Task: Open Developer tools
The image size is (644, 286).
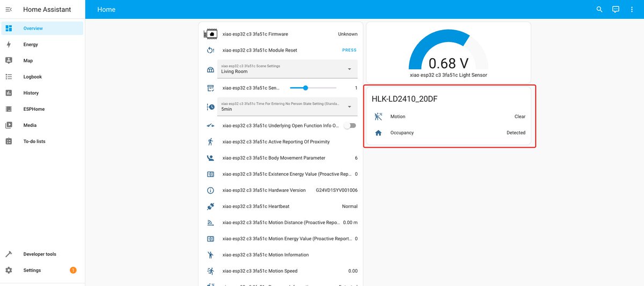Action: point(42,254)
